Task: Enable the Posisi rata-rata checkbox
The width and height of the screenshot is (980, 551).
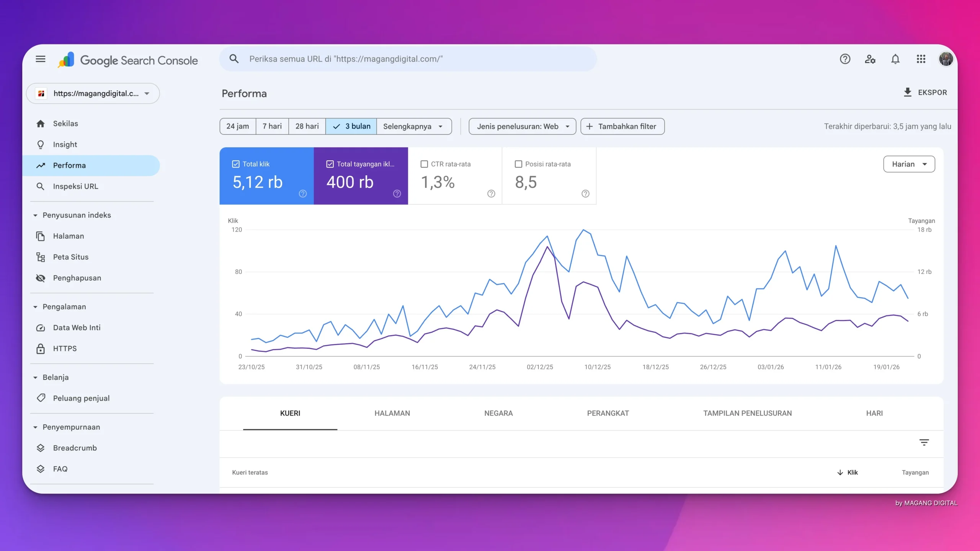Action: [x=518, y=164]
